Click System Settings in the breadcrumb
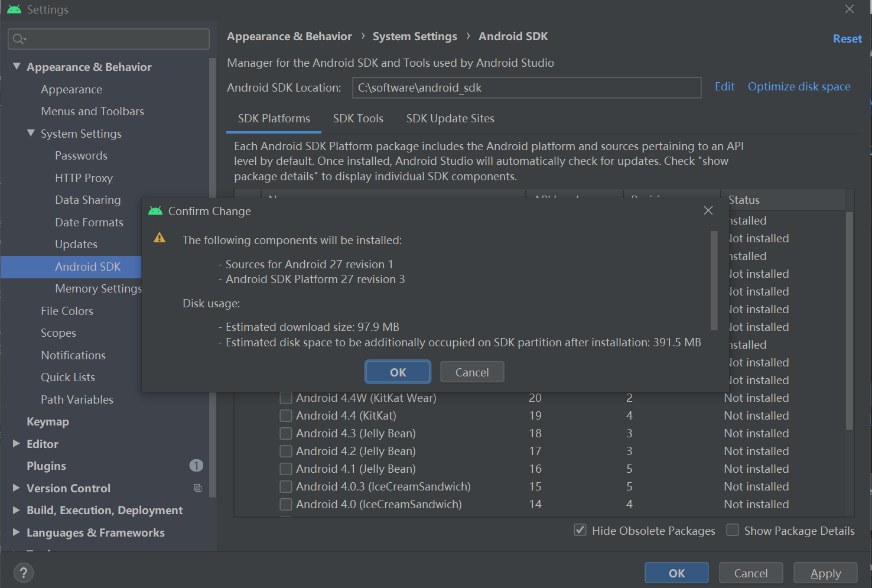 click(415, 36)
